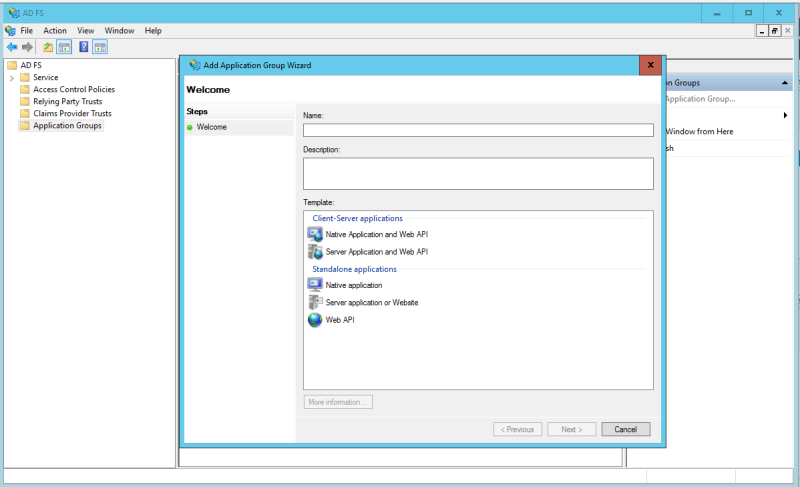Image resolution: width=800 pixels, height=487 pixels.
Task: Click the Application Groups folder icon
Action: [x=24, y=125]
